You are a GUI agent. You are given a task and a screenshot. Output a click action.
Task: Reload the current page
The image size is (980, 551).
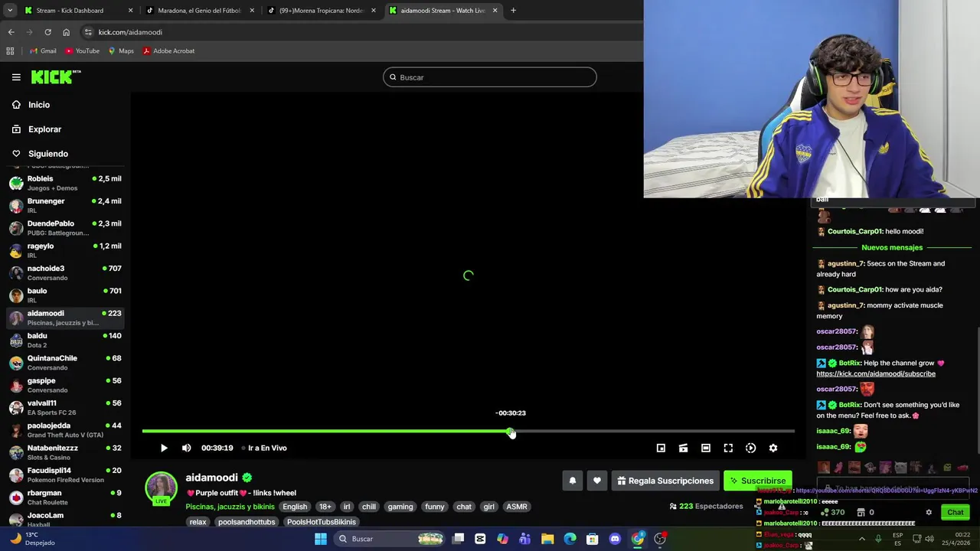point(47,32)
